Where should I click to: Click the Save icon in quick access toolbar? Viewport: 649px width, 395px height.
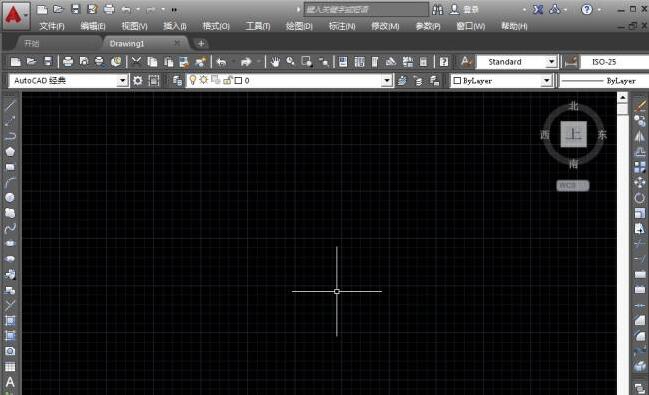75,9
